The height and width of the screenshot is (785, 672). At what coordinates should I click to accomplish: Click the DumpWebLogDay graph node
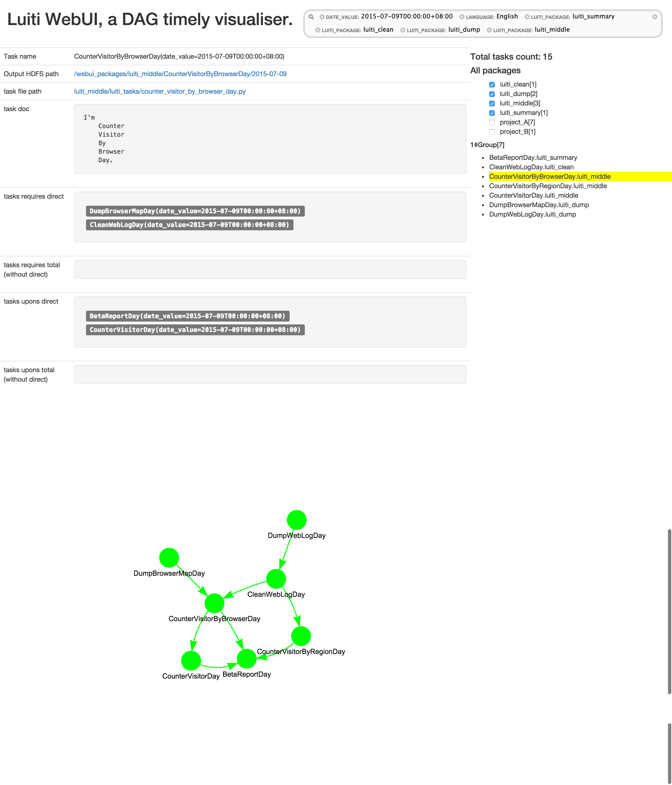[x=297, y=520]
